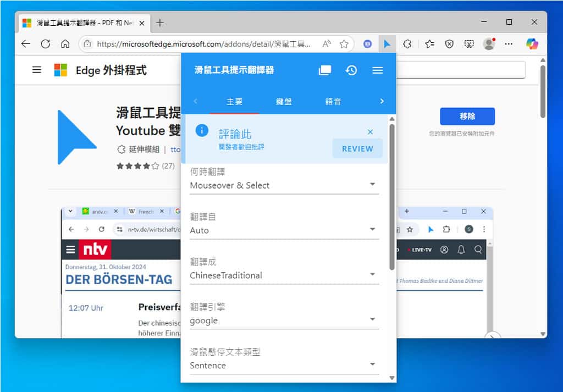Click the 滑鼠工具提示翻譯器 popup title

234,70
